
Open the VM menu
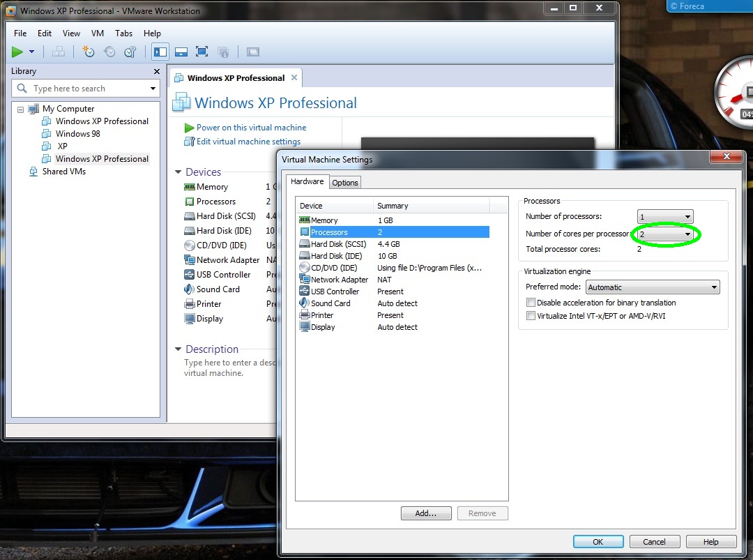(98, 33)
